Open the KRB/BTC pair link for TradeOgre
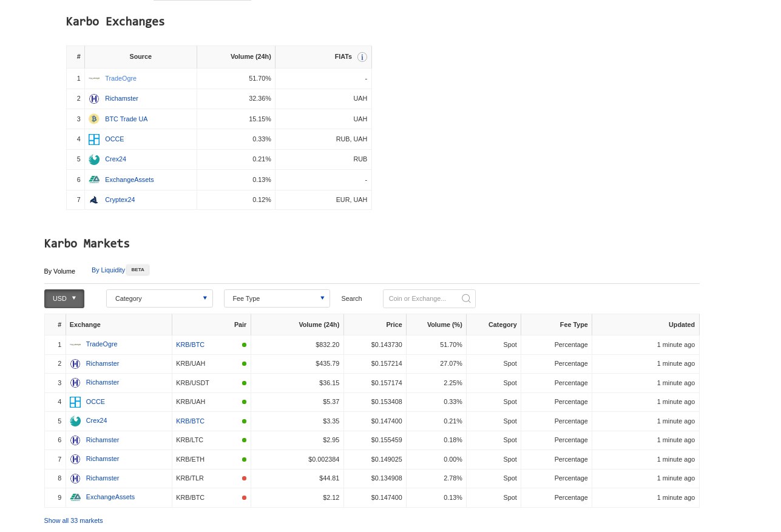 [191, 345]
